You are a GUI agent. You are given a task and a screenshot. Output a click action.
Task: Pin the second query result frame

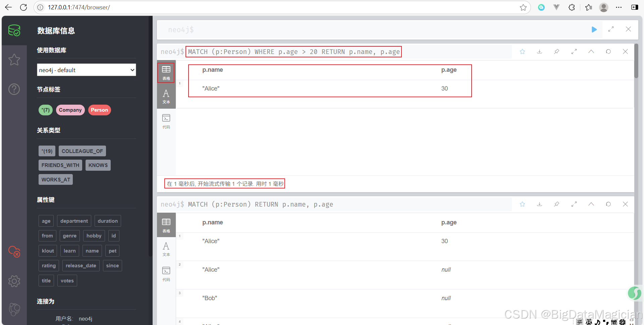point(556,204)
